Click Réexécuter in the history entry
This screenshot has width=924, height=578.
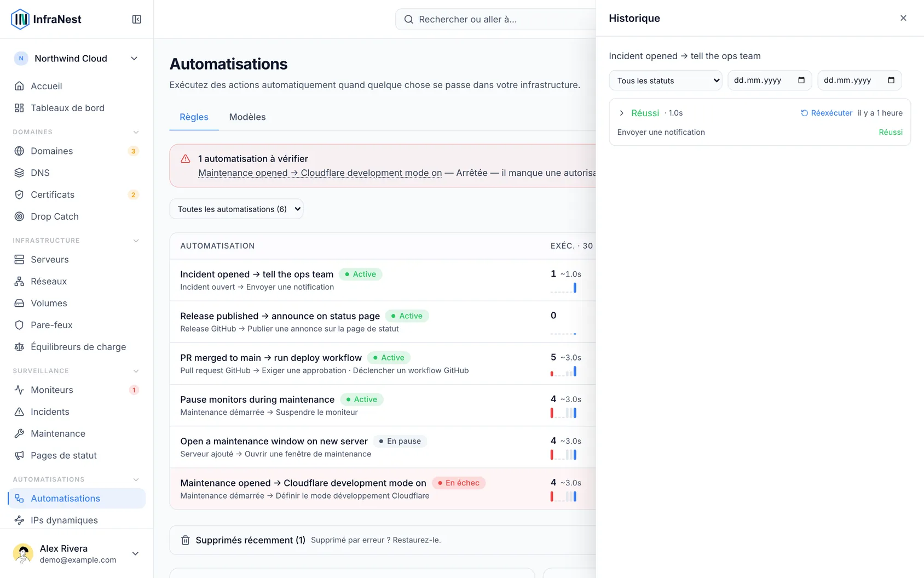click(x=827, y=113)
